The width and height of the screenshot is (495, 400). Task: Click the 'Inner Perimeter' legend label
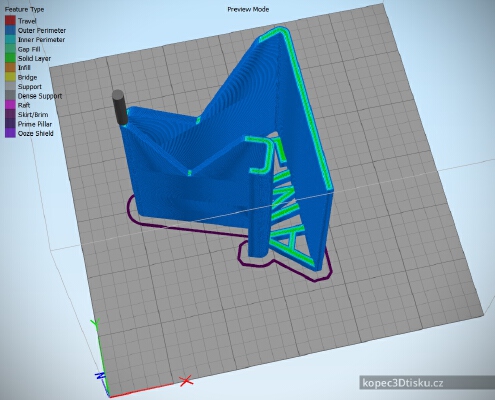coord(41,40)
